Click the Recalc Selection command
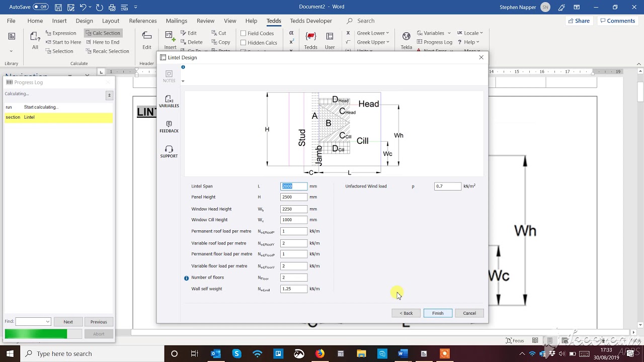The width and height of the screenshot is (644, 362). click(107, 51)
